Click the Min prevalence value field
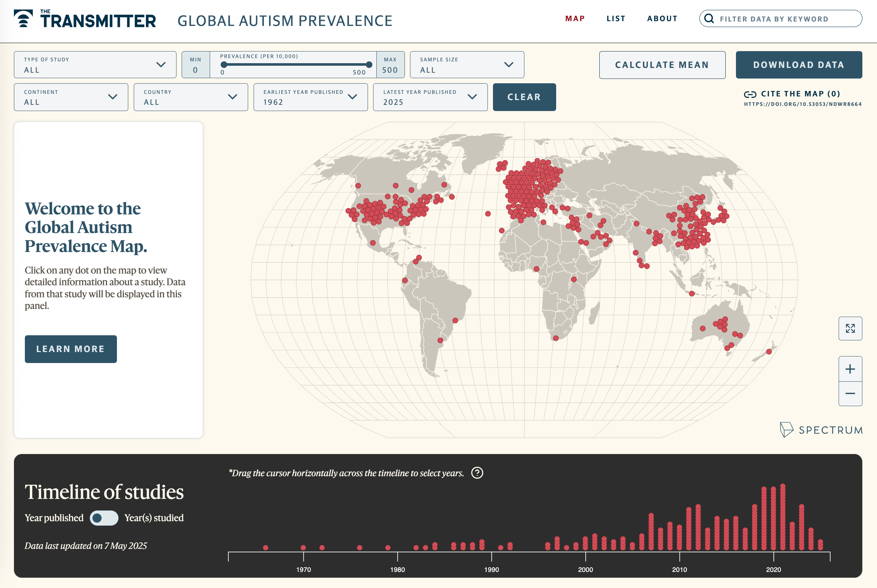 [195, 65]
